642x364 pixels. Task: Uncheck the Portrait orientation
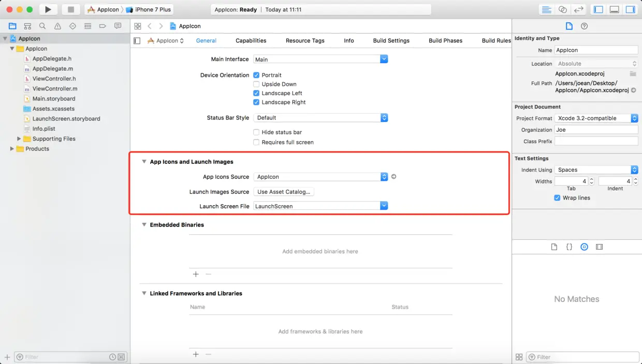point(256,75)
